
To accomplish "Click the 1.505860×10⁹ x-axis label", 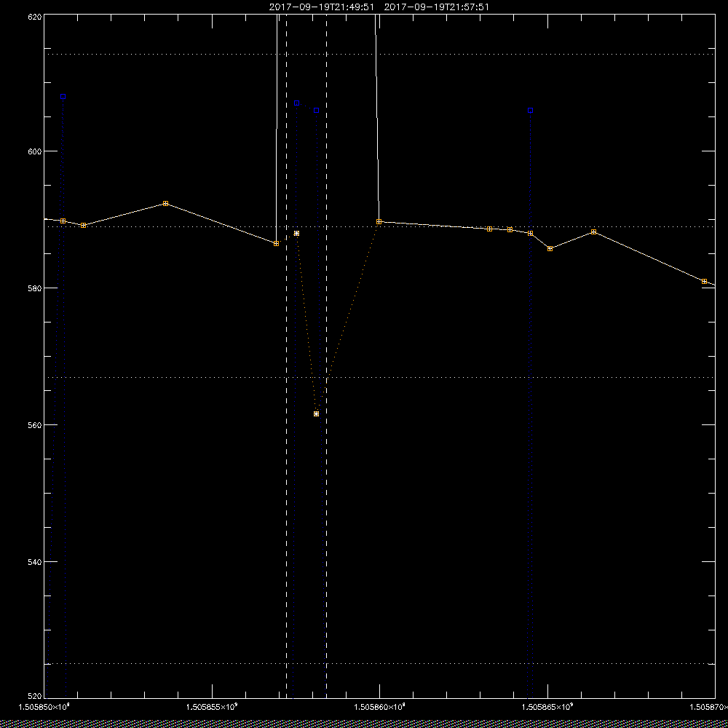I will (380, 707).
